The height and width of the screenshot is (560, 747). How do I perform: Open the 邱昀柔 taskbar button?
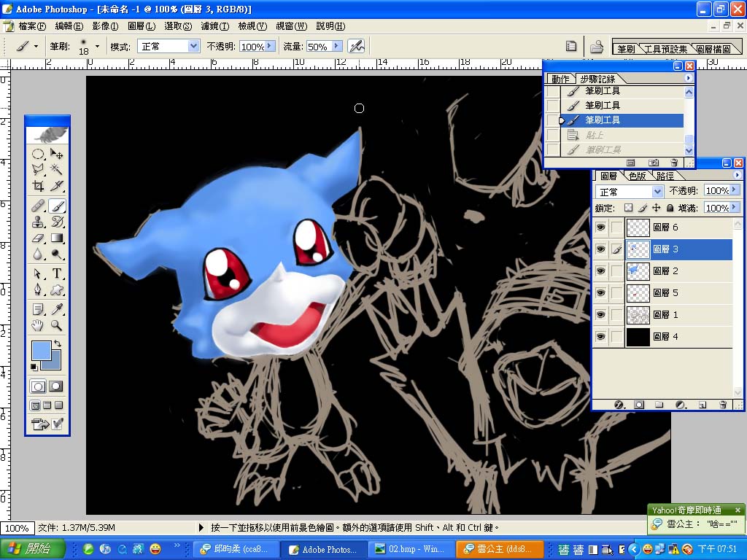tap(236, 549)
